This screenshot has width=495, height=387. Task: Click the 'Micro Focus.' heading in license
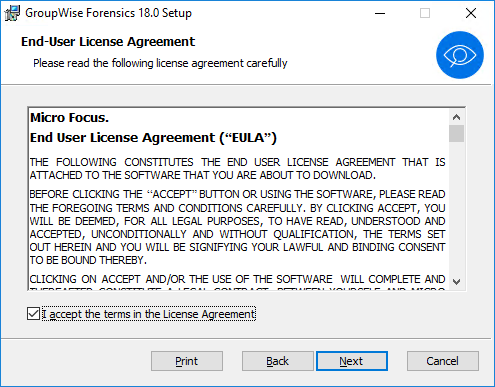[x=69, y=118]
